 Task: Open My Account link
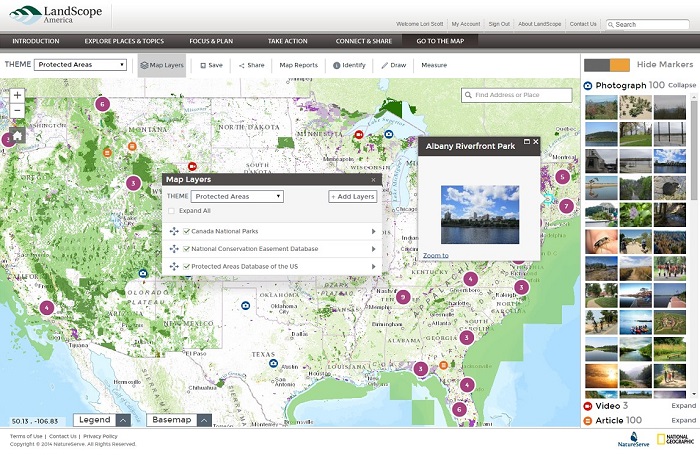coord(466,24)
